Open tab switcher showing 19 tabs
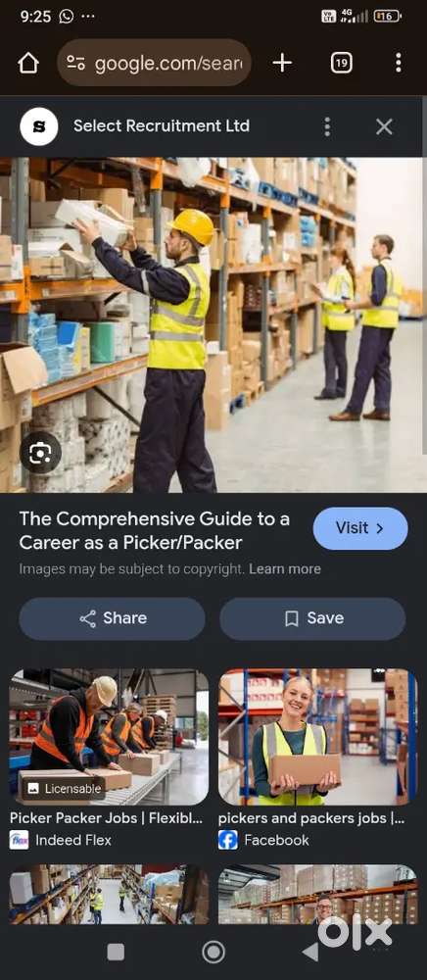The height and width of the screenshot is (980, 427). (341, 63)
